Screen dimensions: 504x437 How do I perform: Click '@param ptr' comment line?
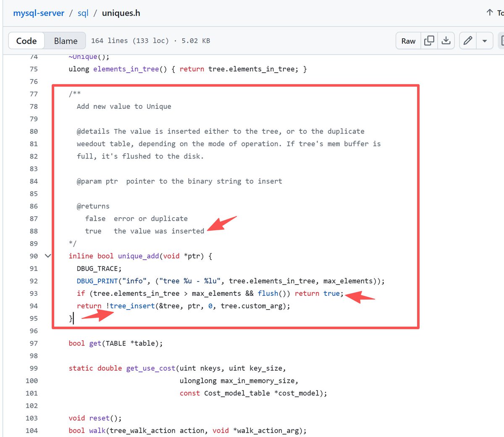(x=179, y=181)
